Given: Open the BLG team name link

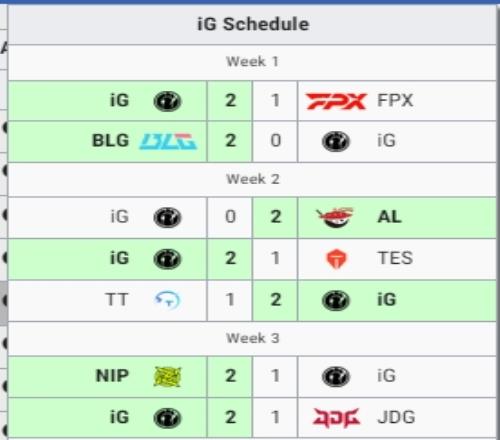Looking at the screenshot, I should tap(110, 140).
